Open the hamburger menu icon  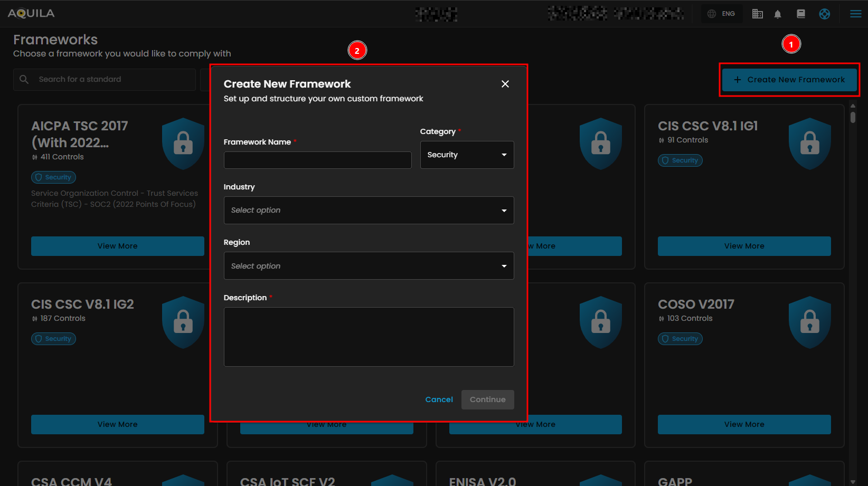click(855, 14)
